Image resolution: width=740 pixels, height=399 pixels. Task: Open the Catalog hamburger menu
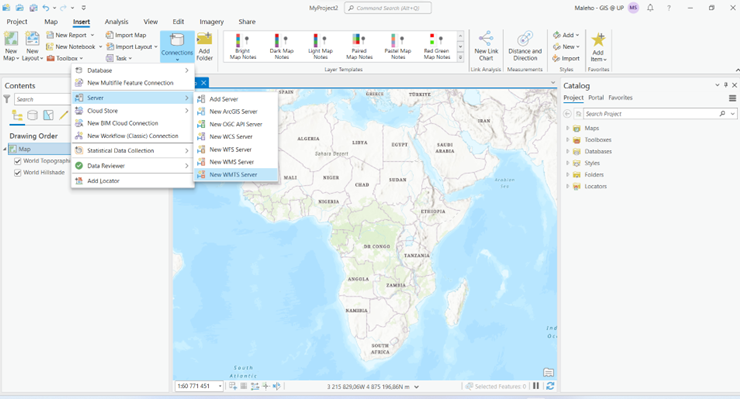[732, 98]
